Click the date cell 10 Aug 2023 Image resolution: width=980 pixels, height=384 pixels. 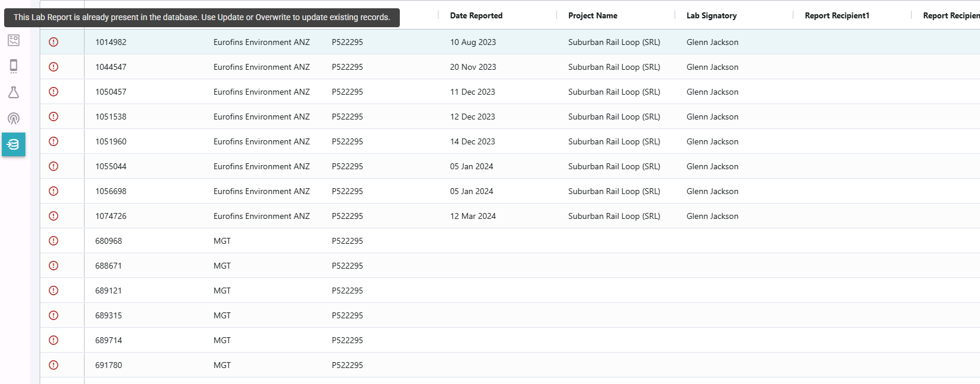click(x=473, y=42)
